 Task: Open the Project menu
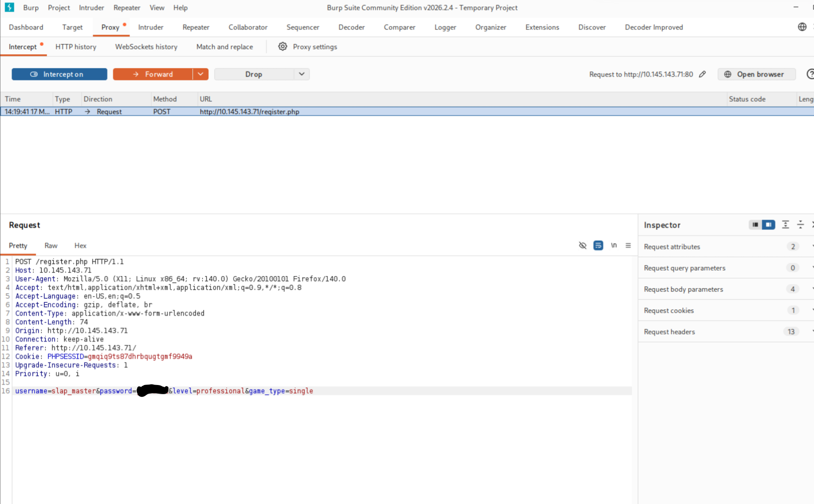click(59, 7)
